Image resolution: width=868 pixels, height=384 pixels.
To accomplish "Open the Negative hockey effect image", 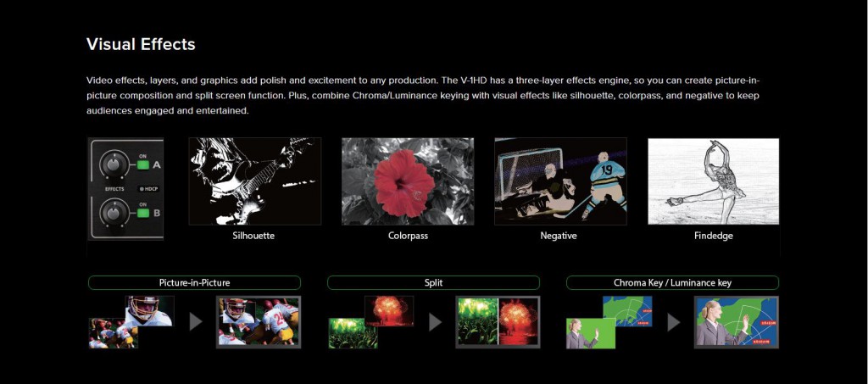I will (560, 181).
